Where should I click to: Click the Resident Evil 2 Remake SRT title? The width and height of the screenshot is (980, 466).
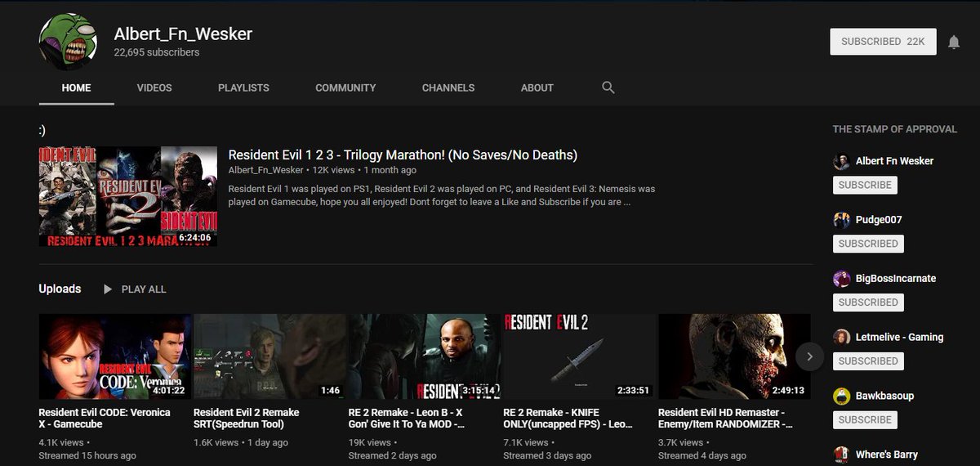click(x=247, y=419)
